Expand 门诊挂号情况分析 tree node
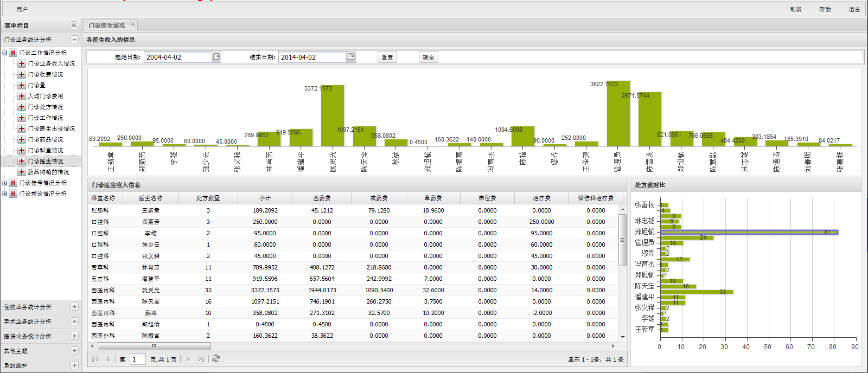The width and height of the screenshot is (868, 373). click(x=5, y=183)
